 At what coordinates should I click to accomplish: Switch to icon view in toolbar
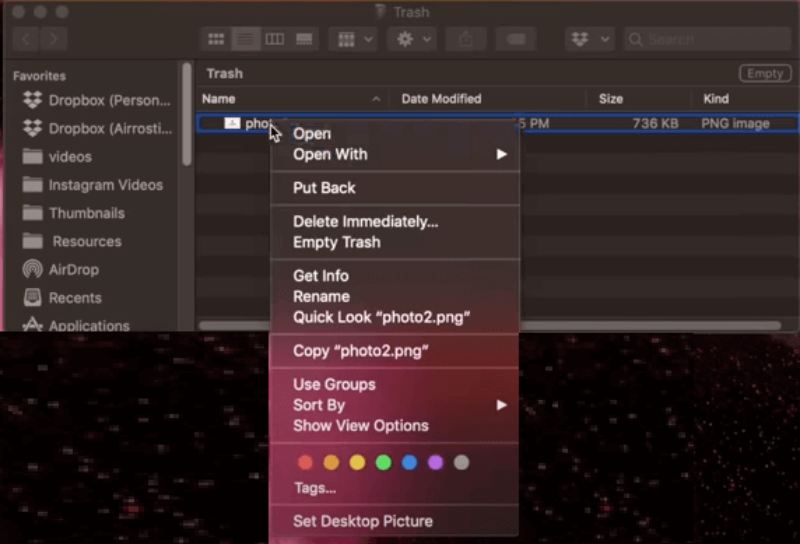tap(215, 39)
